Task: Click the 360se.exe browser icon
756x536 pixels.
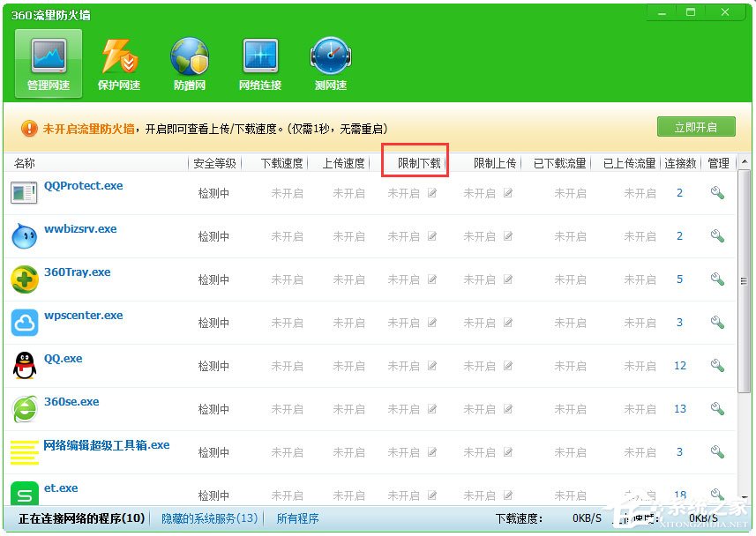Action: (x=24, y=409)
